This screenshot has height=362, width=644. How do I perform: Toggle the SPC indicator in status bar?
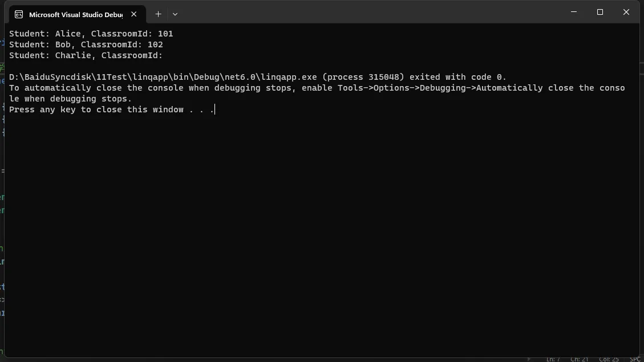tap(635, 359)
